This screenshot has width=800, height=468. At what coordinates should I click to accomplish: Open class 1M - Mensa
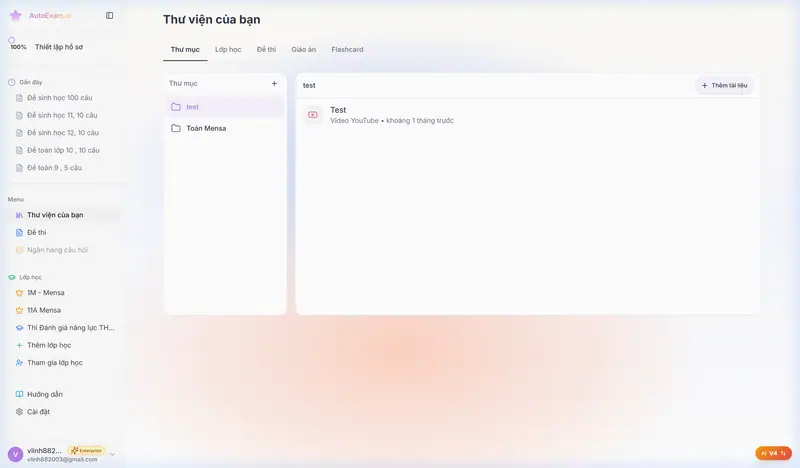tap(46, 292)
